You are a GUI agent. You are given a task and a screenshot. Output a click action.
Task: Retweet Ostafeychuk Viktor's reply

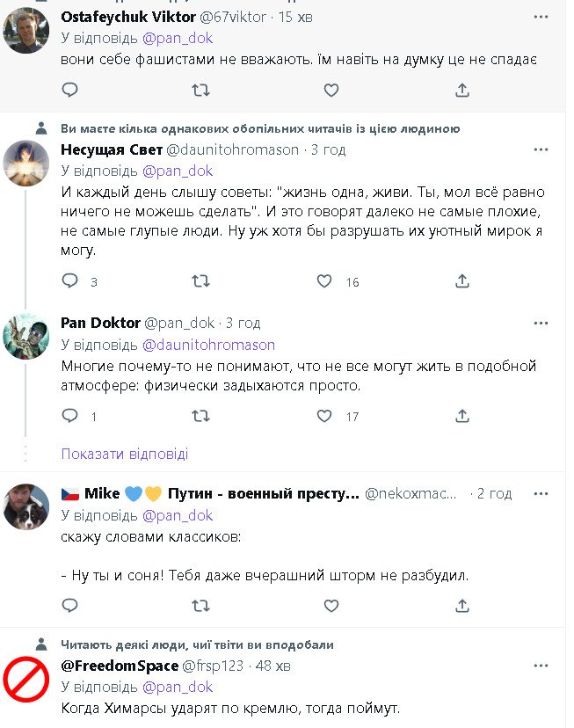[x=200, y=90]
